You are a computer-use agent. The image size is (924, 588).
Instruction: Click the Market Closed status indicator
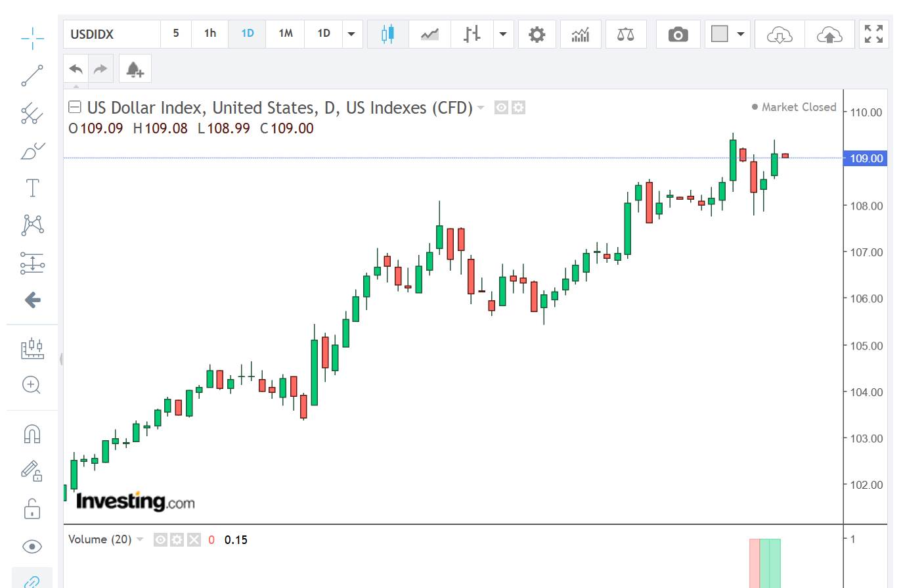pos(794,107)
